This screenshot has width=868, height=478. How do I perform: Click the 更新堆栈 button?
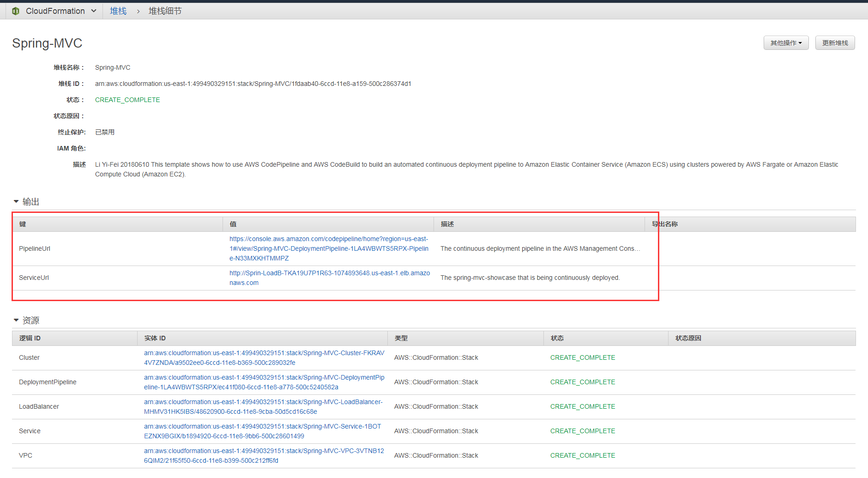pos(835,43)
